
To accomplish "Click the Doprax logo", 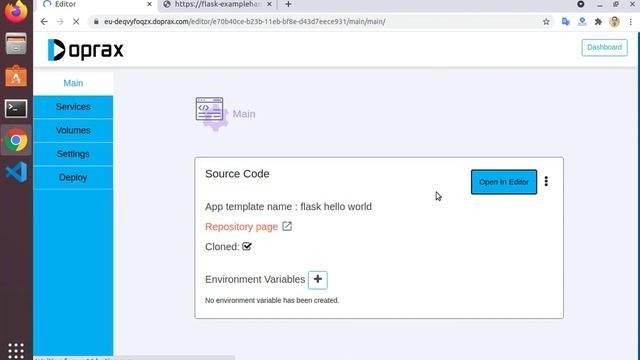I will click(x=86, y=50).
